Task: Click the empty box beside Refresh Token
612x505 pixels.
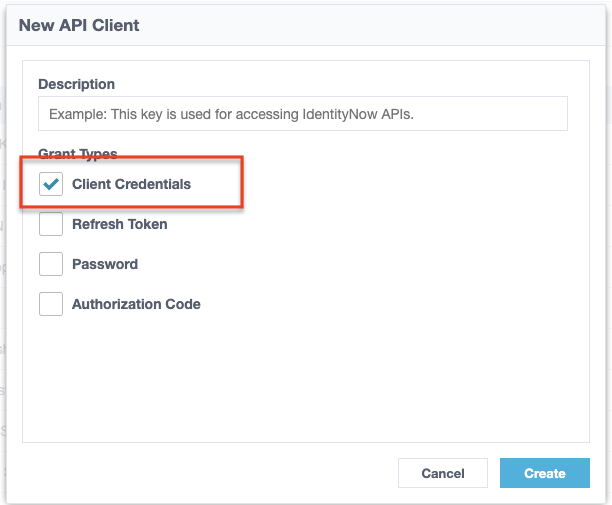Action: click(x=51, y=224)
